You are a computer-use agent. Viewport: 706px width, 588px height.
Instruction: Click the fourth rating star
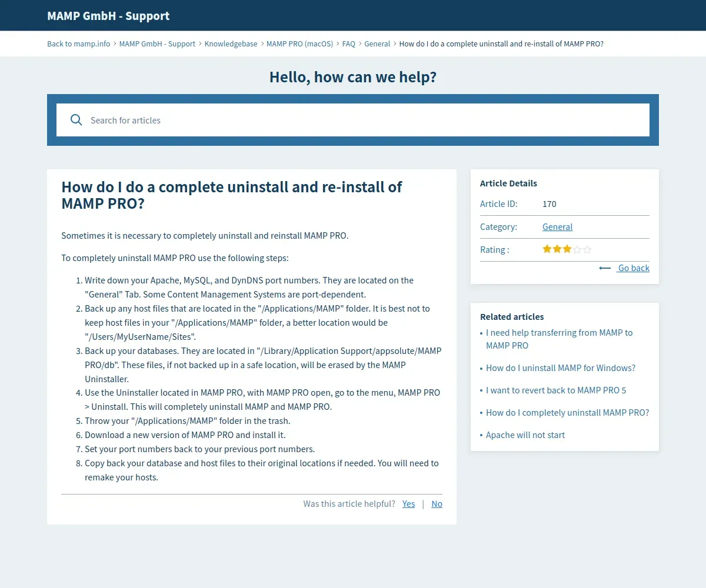point(577,249)
